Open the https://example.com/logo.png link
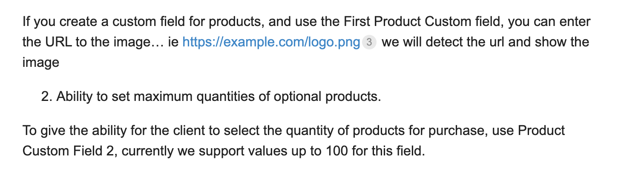Screen dimensions: 644x178 pos(271,42)
